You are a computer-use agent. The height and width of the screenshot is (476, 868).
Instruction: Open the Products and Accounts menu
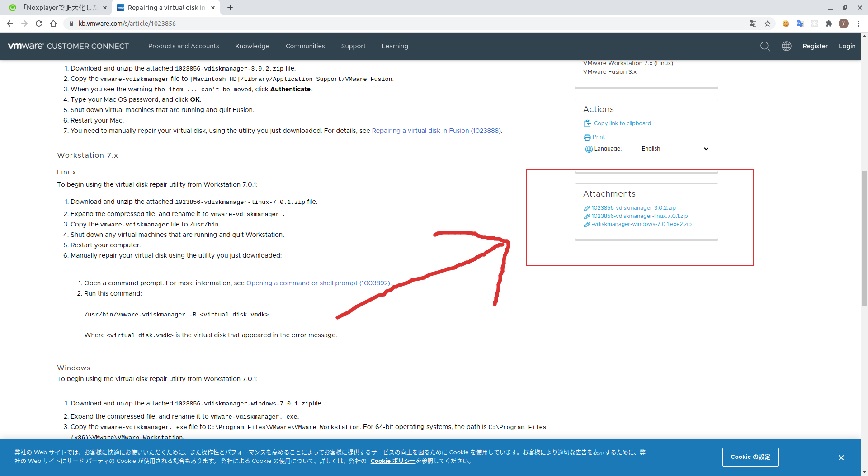click(x=184, y=46)
